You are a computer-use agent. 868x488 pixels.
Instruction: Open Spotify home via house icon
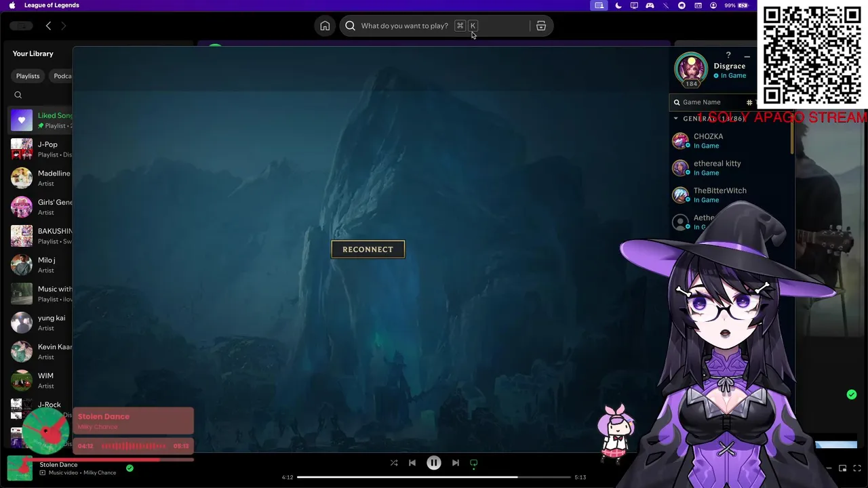point(325,26)
